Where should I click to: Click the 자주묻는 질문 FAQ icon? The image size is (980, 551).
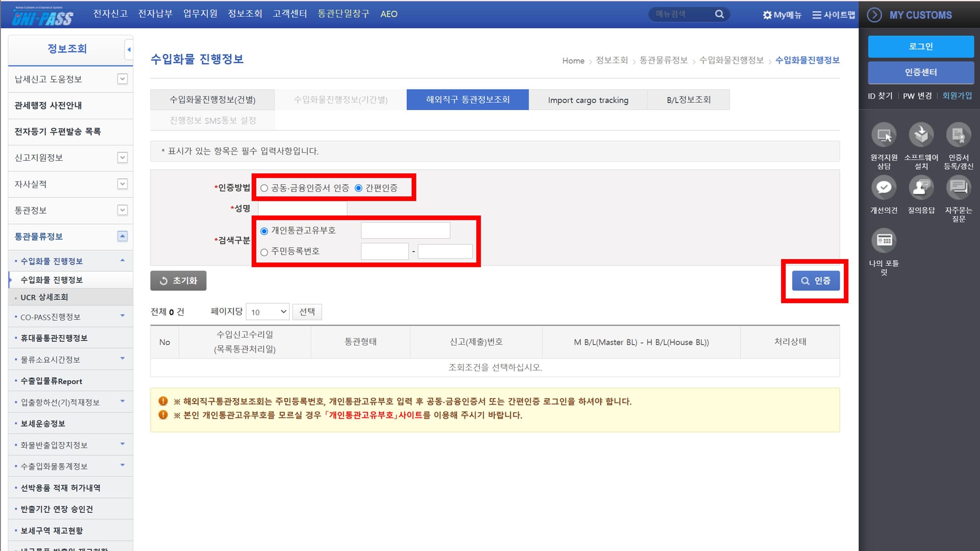958,188
